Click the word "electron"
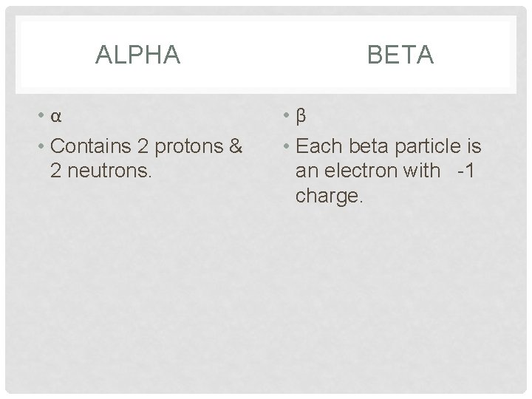532x399 pixels. 353,171
